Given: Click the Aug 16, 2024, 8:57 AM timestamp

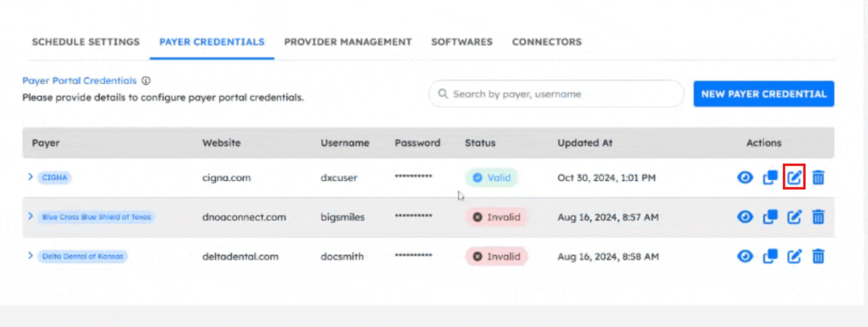Looking at the screenshot, I should 608,217.
